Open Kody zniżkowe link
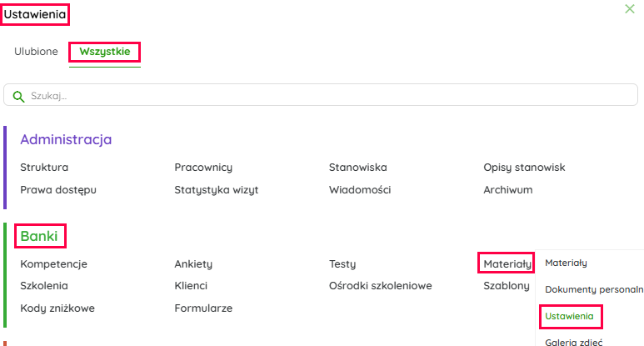 57,308
